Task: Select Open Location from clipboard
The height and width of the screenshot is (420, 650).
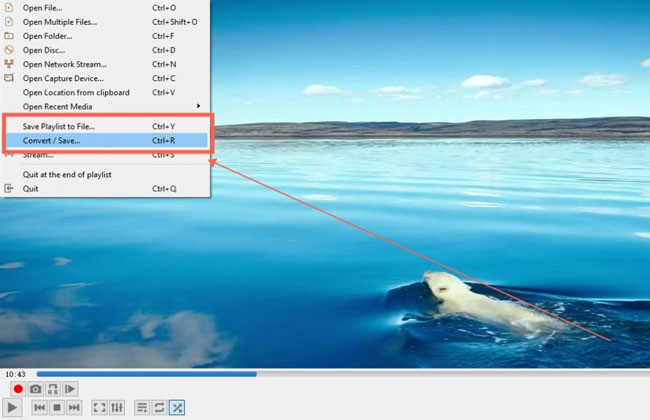Action: click(105, 92)
